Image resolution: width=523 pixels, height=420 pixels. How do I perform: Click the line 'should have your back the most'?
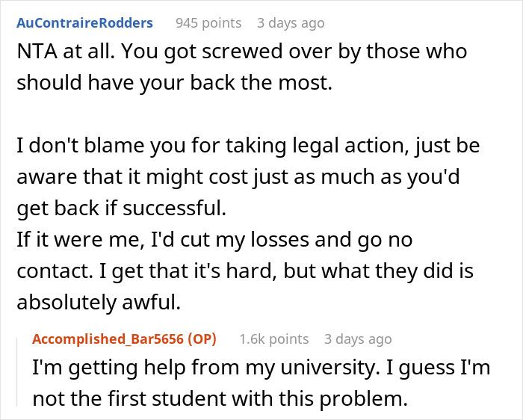174,82
